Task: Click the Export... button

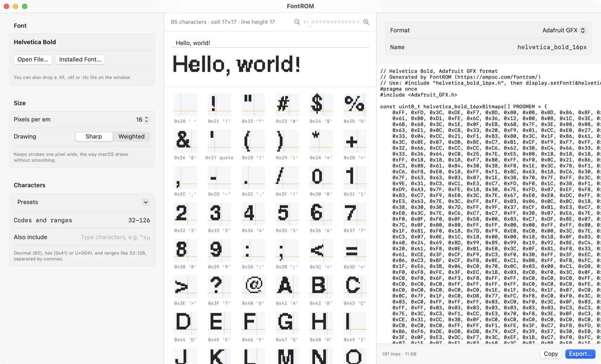Action: (x=580, y=354)
